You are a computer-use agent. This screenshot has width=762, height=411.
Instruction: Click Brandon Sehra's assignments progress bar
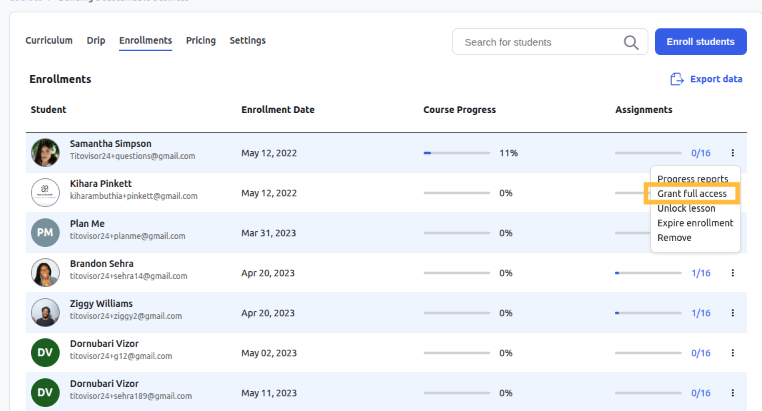[x=648, y=273]
